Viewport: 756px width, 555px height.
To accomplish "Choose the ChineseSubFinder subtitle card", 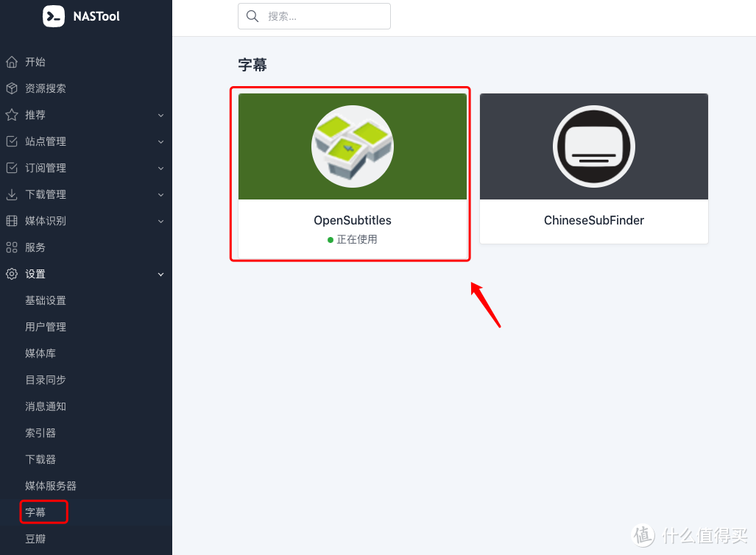I will [x=593, y=169].
